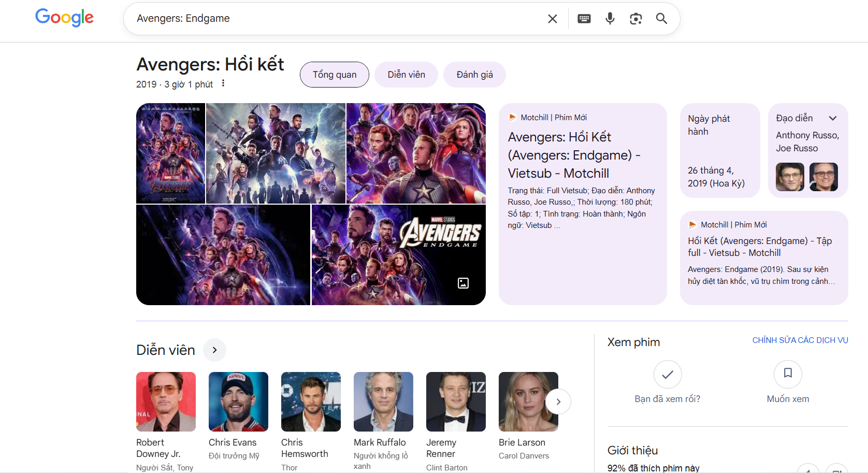This screenshot has width=868, height=473.
Task: Search by image using Google Lens
Action: 636,18
